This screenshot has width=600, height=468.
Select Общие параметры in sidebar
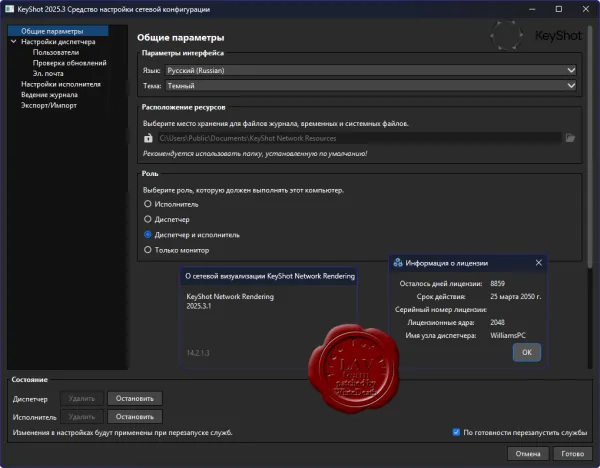52,31
